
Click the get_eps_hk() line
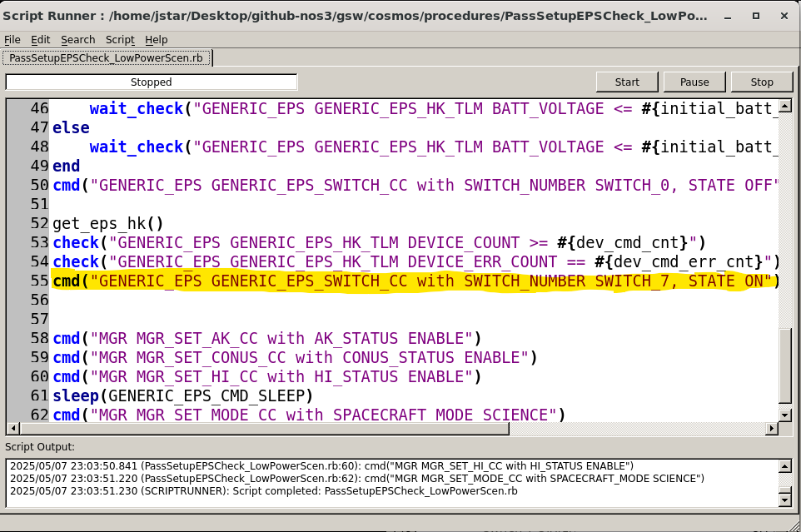[x=107, y=223]
